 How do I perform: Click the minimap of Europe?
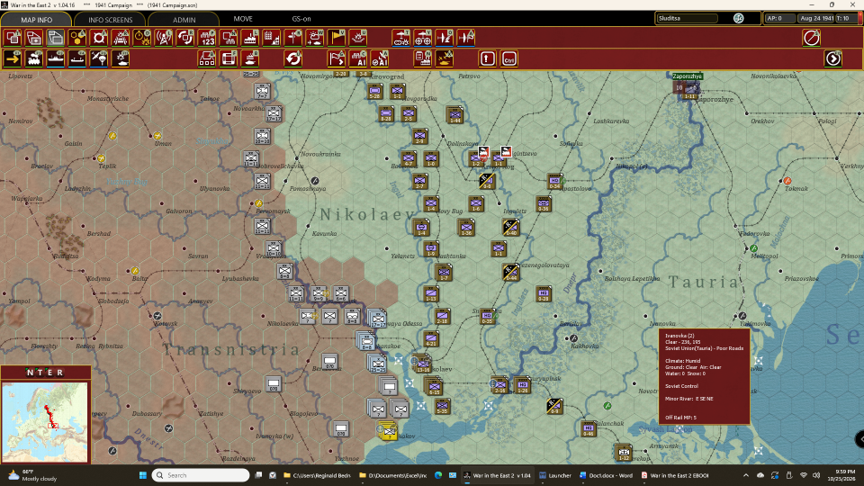[45, 422]
